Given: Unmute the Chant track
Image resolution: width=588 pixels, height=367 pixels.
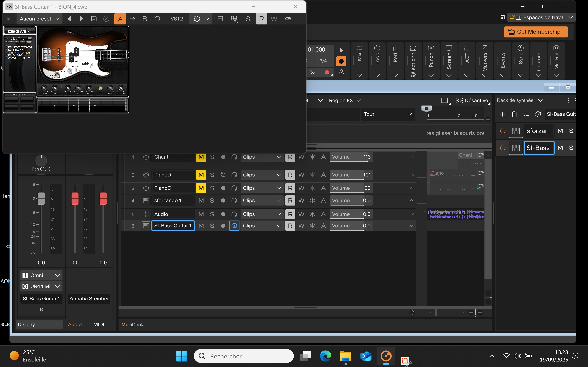Looking at the screenshot, I should tap(201, 157).
